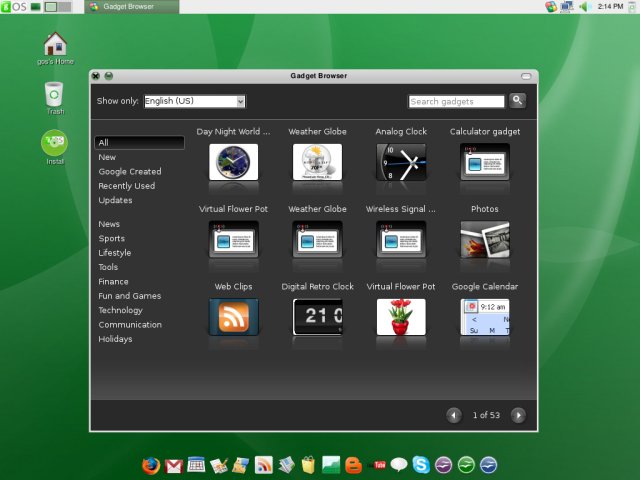The height and width of the screenshot is (480, 640).
Task: Click the Gadget Browser taskbar entry
Action: tap(130, 7)
